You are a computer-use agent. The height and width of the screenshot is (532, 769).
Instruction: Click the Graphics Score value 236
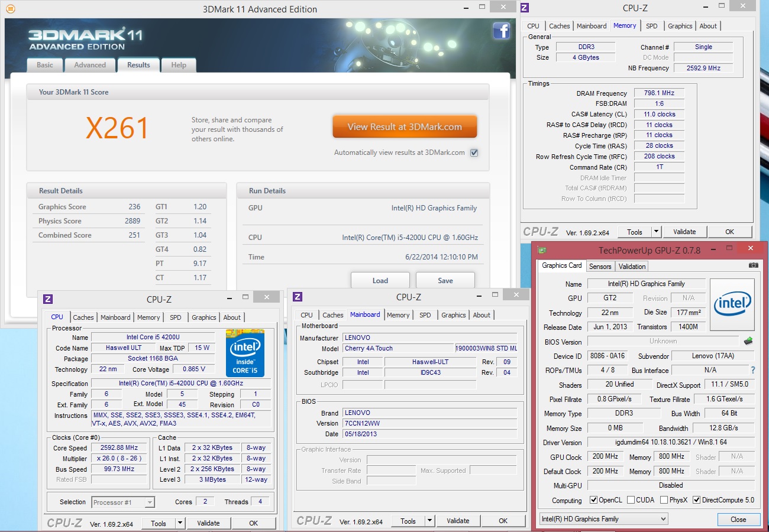134,207
